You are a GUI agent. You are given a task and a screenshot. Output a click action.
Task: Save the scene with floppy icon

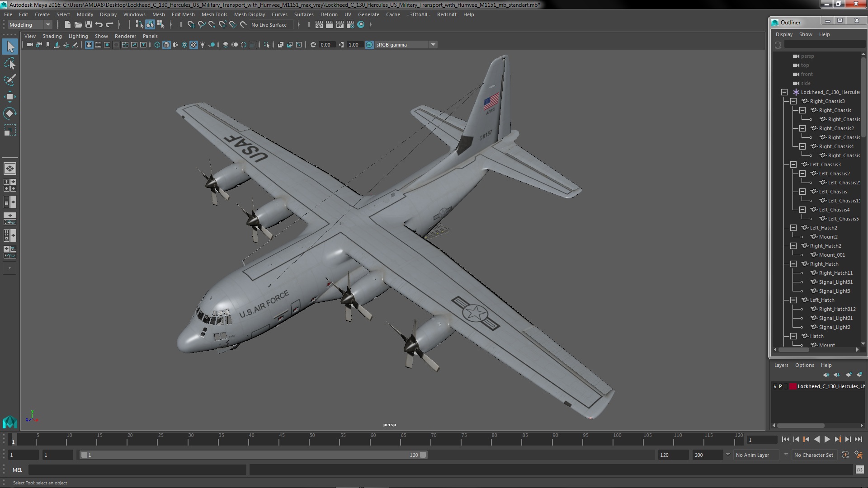click(89, 25)
